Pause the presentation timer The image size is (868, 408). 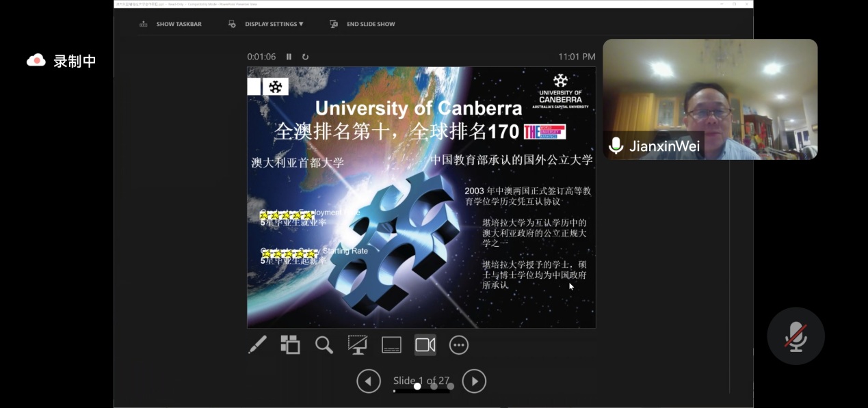click(289, 57)
